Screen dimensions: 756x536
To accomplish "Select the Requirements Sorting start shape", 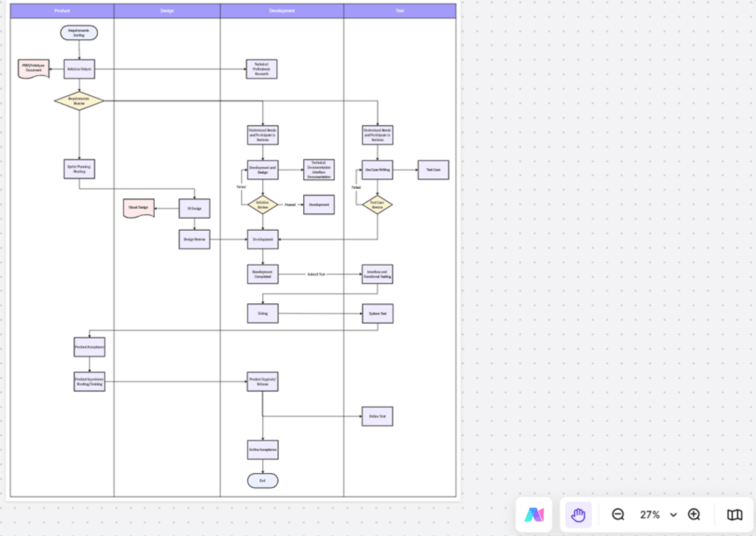I will [x=79, y=32].
